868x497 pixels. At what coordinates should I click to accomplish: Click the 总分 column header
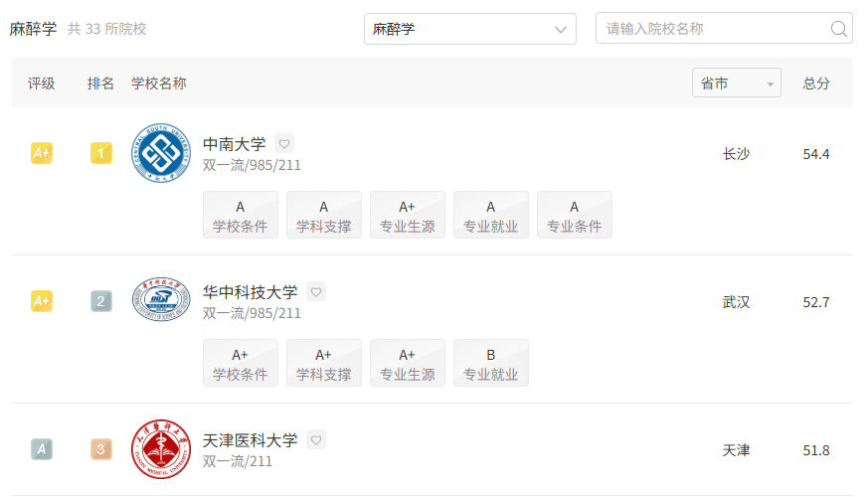(x=816, y=83)
